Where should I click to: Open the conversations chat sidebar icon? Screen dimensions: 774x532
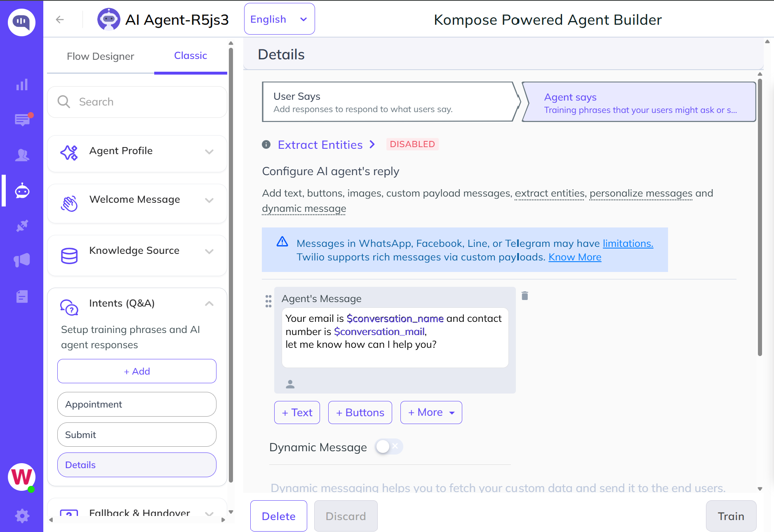pyautogui.click(x=23, y=120)
